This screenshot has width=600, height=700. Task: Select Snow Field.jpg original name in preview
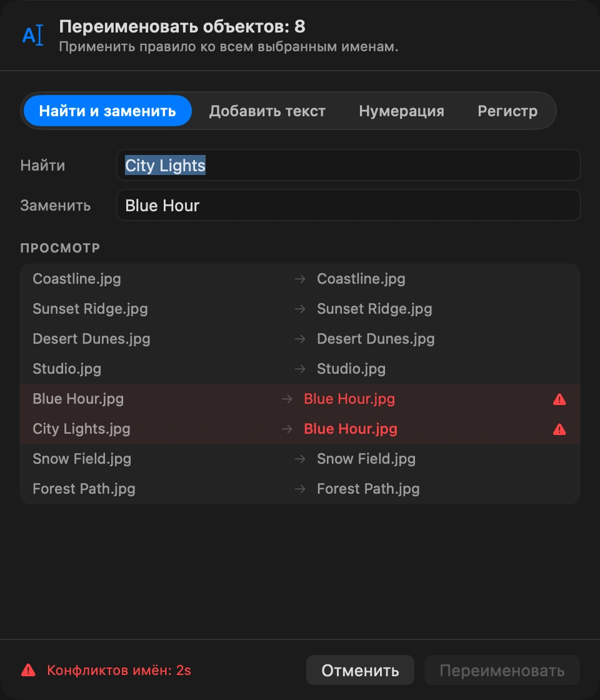tap(82, 459)
